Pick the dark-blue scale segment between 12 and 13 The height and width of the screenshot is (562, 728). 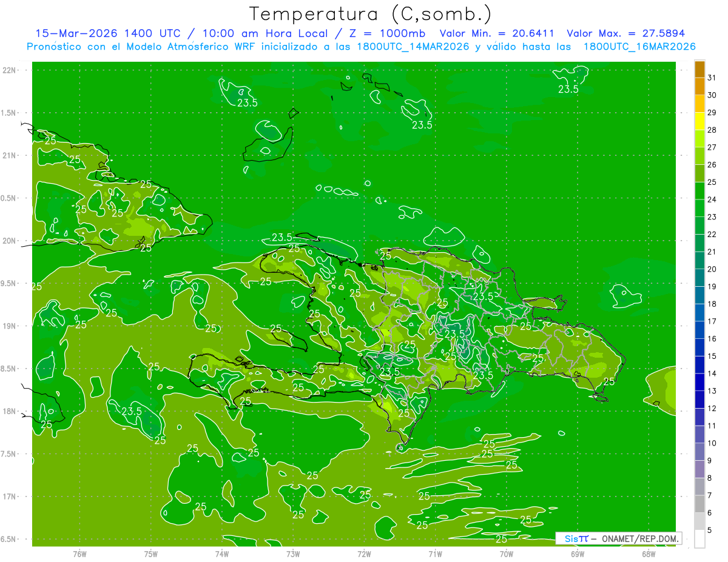(699, 400)
